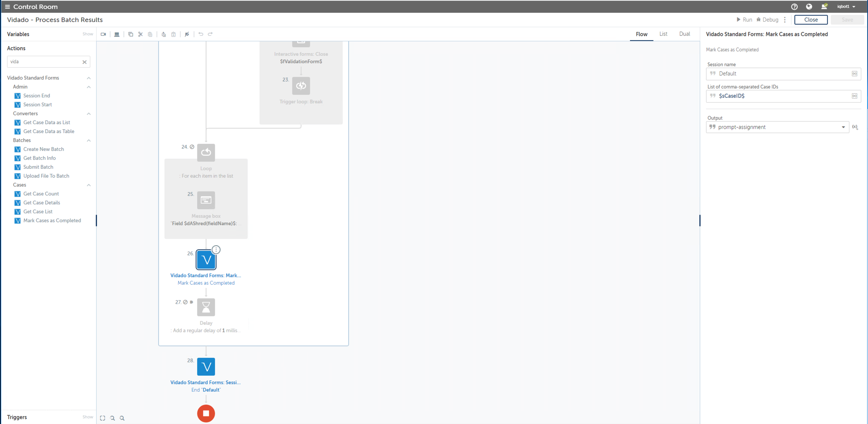Open the help question mark icon
868x424 pixels.
794,7
